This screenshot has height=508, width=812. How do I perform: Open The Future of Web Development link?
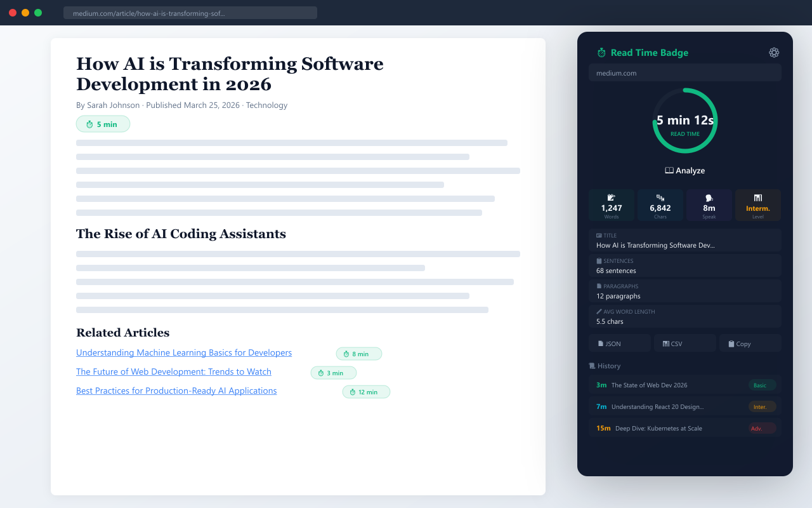click(x=174, y=371)
